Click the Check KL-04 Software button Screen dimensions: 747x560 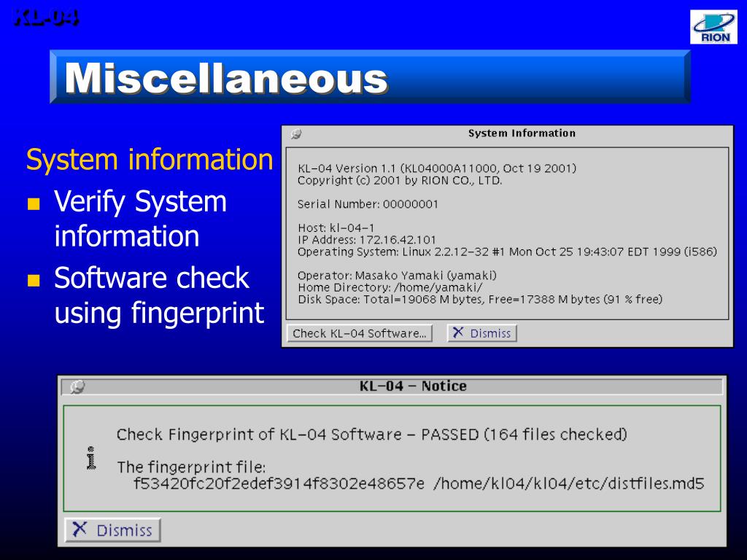point(360,333)
